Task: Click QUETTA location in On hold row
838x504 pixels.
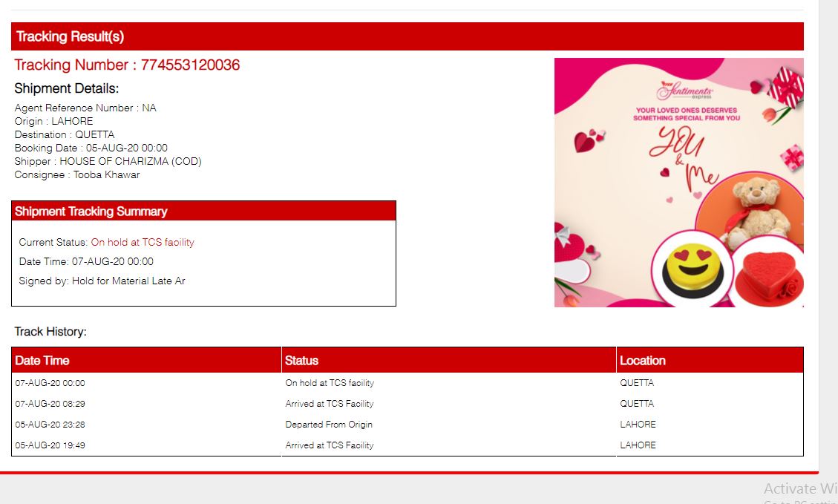Action: [637, 383]
